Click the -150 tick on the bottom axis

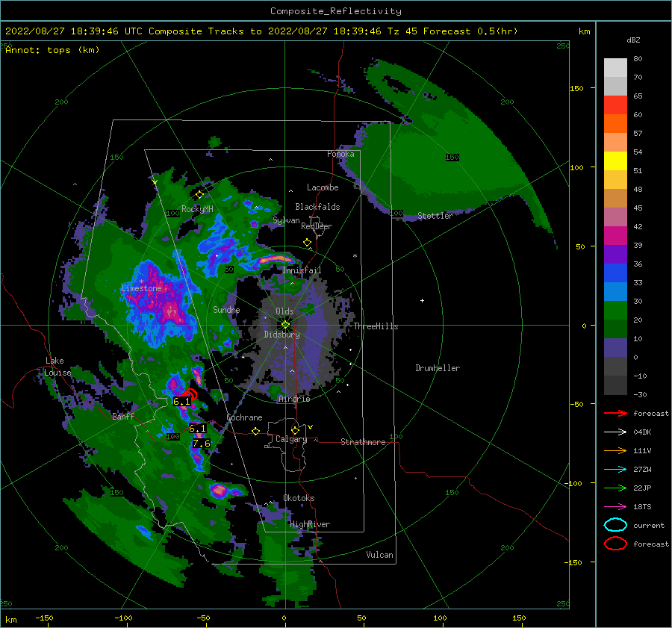click(x=44, y=618)
